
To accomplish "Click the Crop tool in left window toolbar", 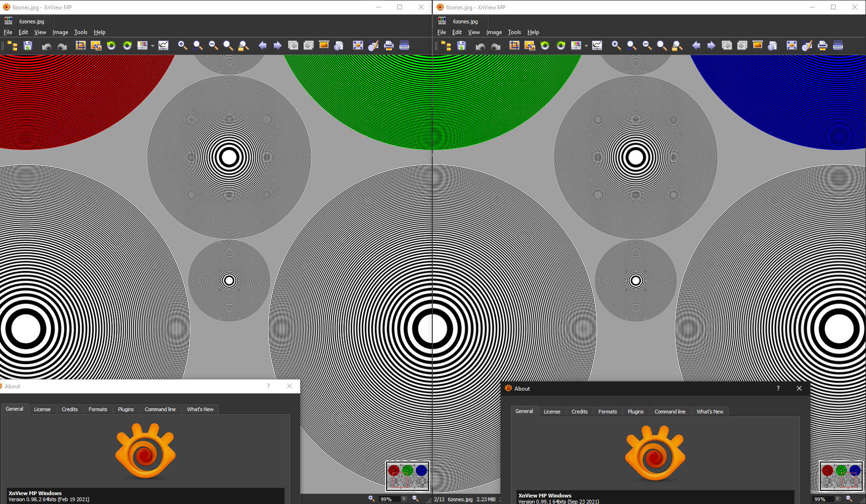I will pyautogui.click(x=81, y=45).
